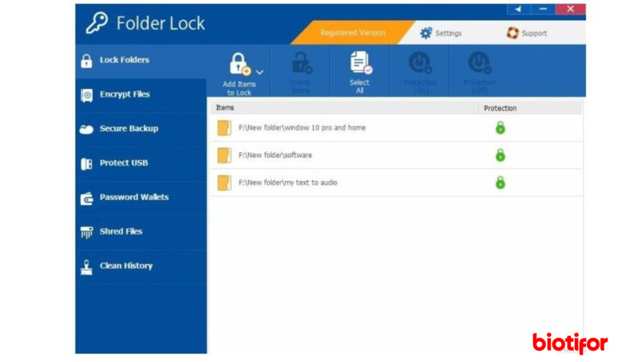Open Clean History in the sidebar
This screenshot has width=644, height=362.
click(141, 266)
